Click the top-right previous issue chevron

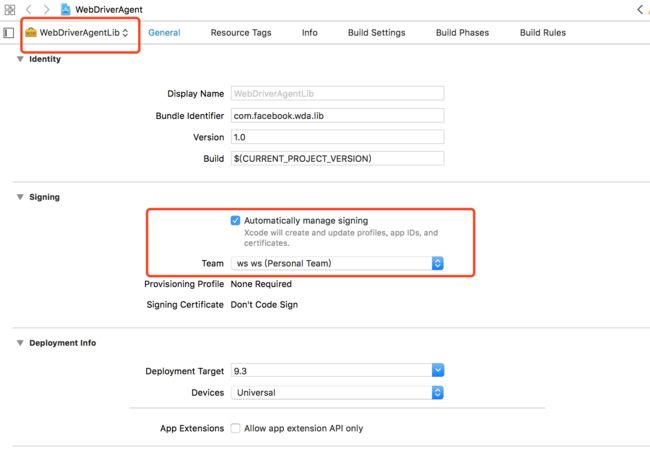[640, 9]
